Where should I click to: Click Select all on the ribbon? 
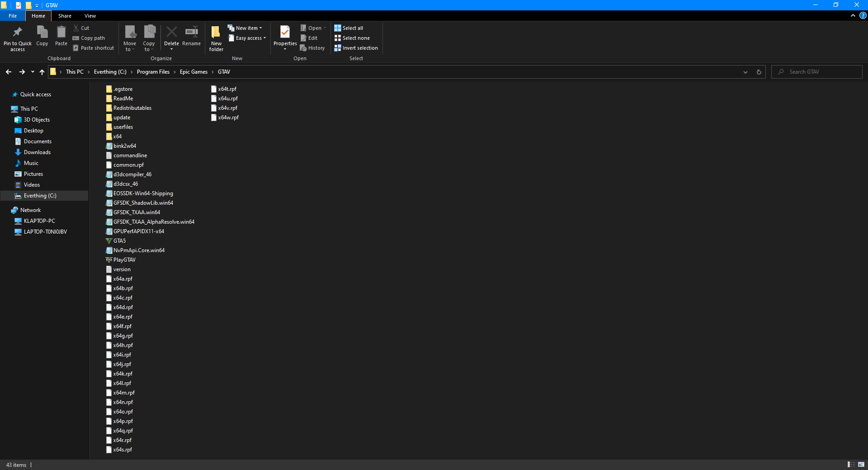(x=349, y=28)
